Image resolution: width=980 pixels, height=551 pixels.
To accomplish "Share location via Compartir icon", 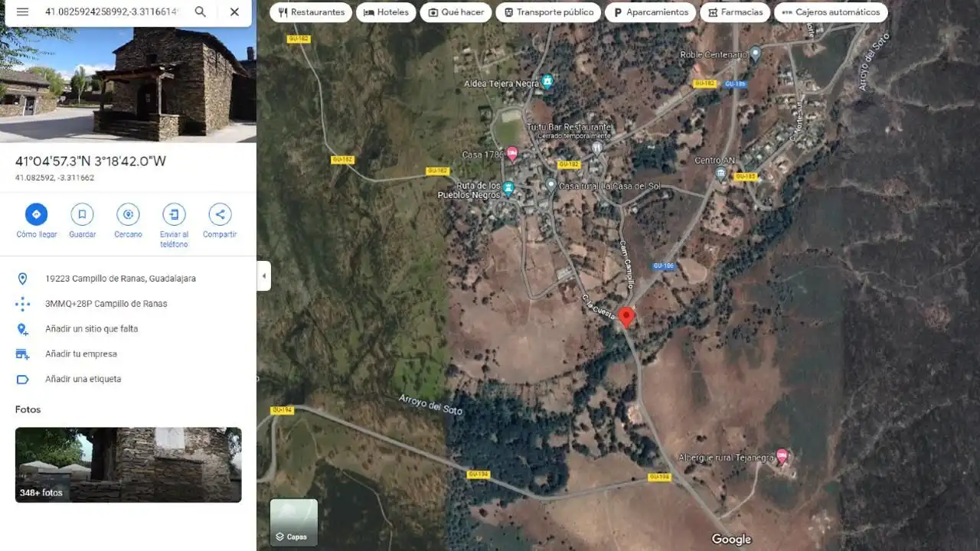I will (220, 214).
